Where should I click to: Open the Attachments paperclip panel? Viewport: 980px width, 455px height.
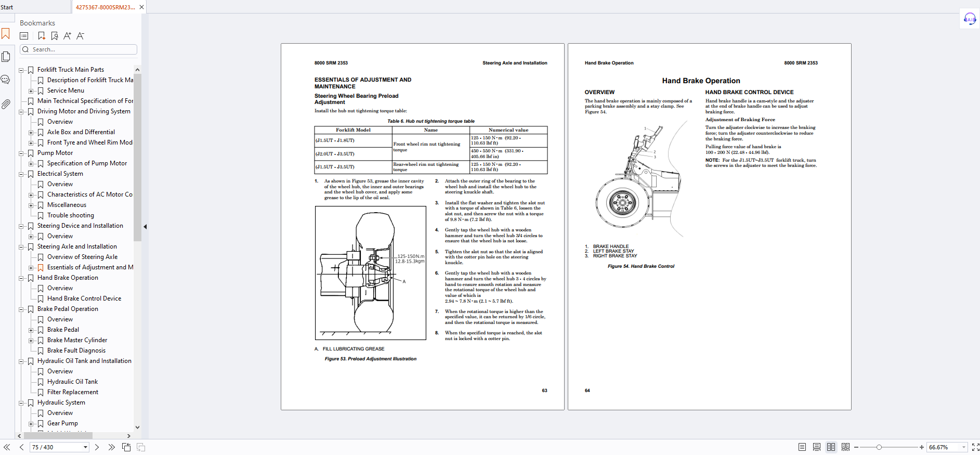point(6,104)
